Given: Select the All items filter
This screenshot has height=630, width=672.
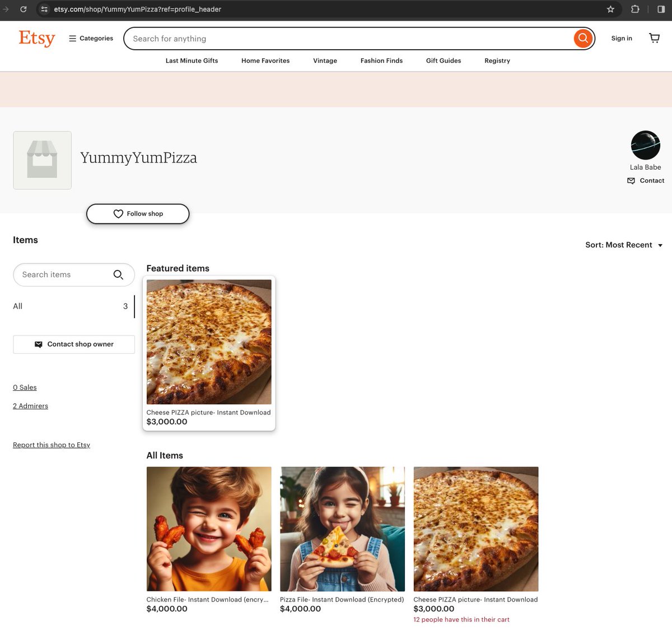Looking at the screenshot, I should point(18,306).
